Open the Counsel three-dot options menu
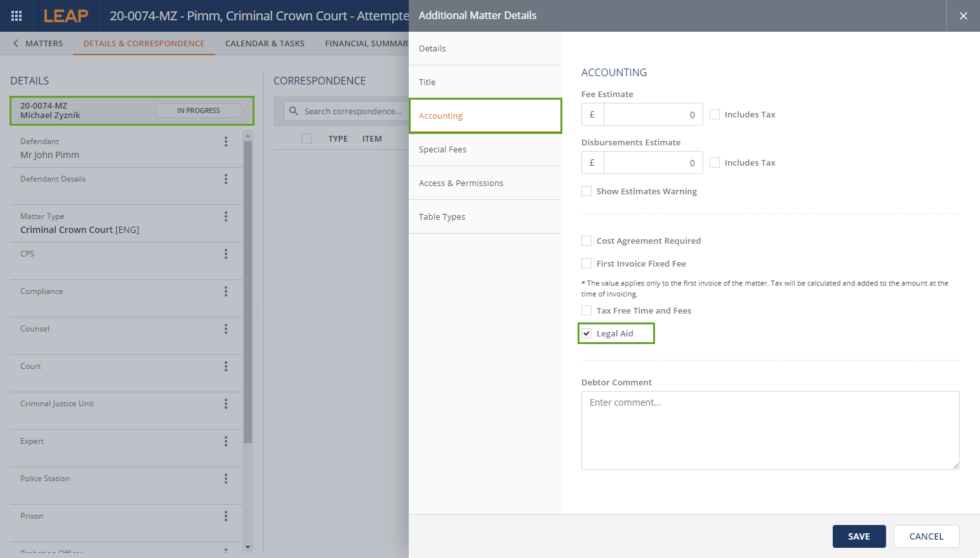 click(x=225, y=329)
